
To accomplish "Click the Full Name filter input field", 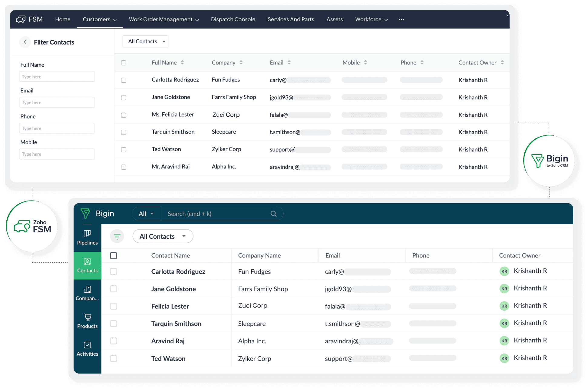I will click(57, 77).
